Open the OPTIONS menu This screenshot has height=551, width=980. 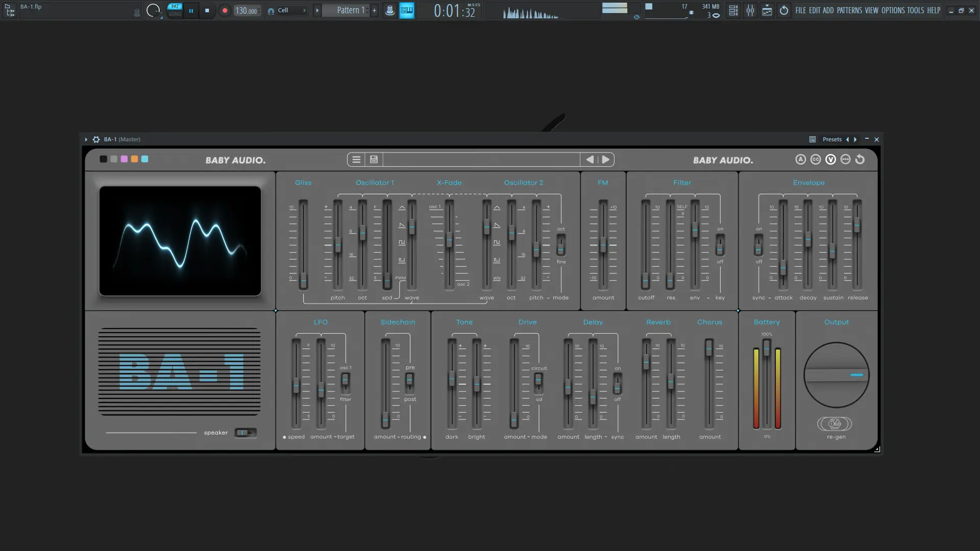892,10
